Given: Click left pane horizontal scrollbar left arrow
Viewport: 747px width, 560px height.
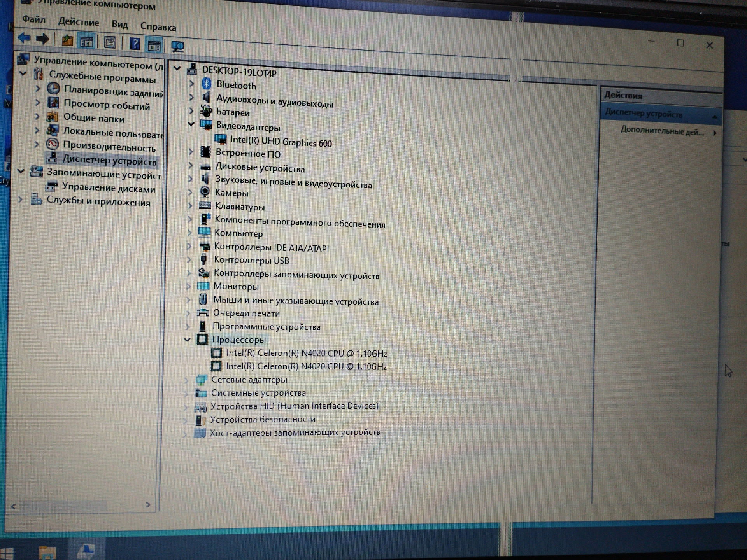Looking at the screenshot, I should coord(13,506).
